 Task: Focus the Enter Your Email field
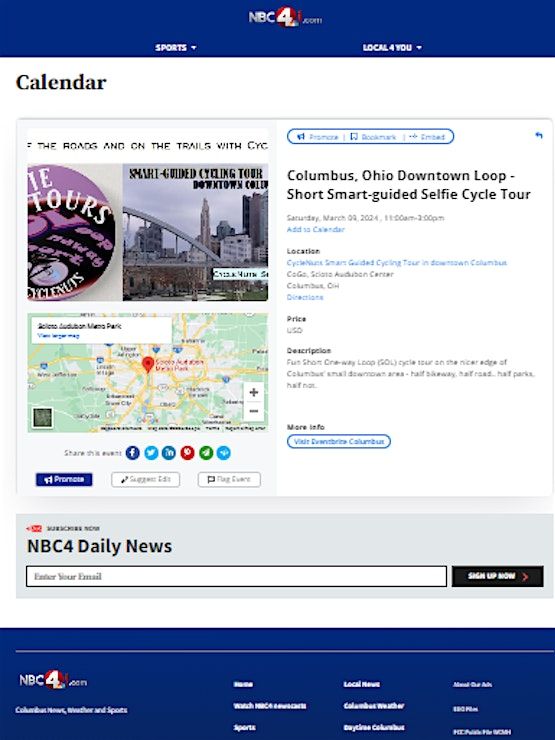click(x=236, y=576)
